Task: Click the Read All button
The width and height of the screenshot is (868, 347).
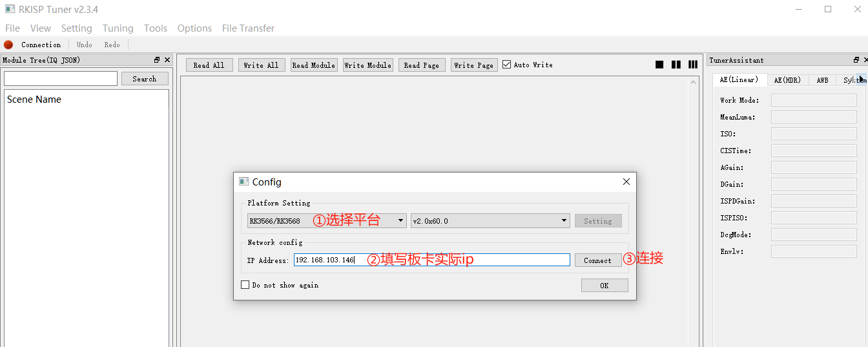Action: point(209,65)
